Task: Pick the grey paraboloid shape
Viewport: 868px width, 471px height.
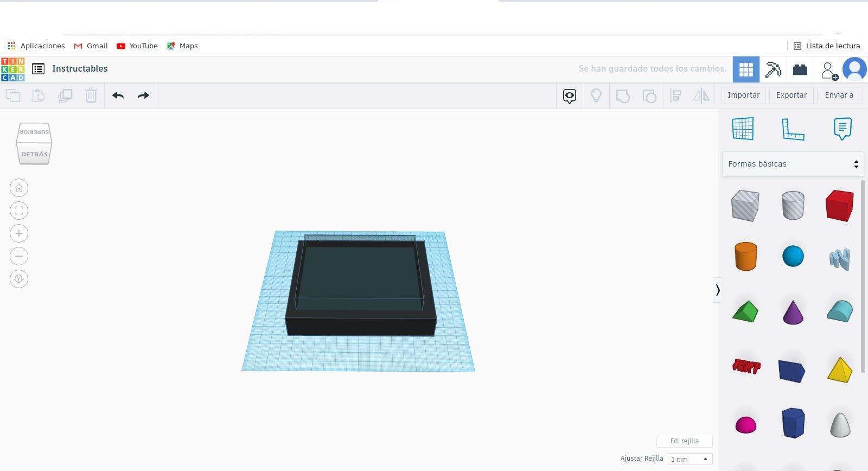Action: tap(840, 424)
